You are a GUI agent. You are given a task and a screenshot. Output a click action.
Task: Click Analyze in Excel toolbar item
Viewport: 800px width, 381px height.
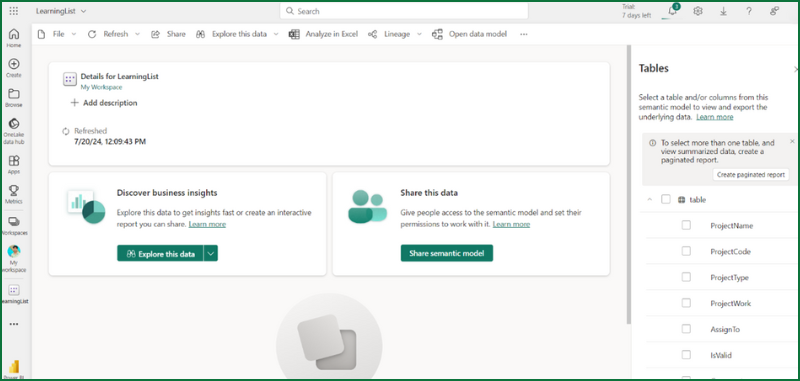pos(323,34)
